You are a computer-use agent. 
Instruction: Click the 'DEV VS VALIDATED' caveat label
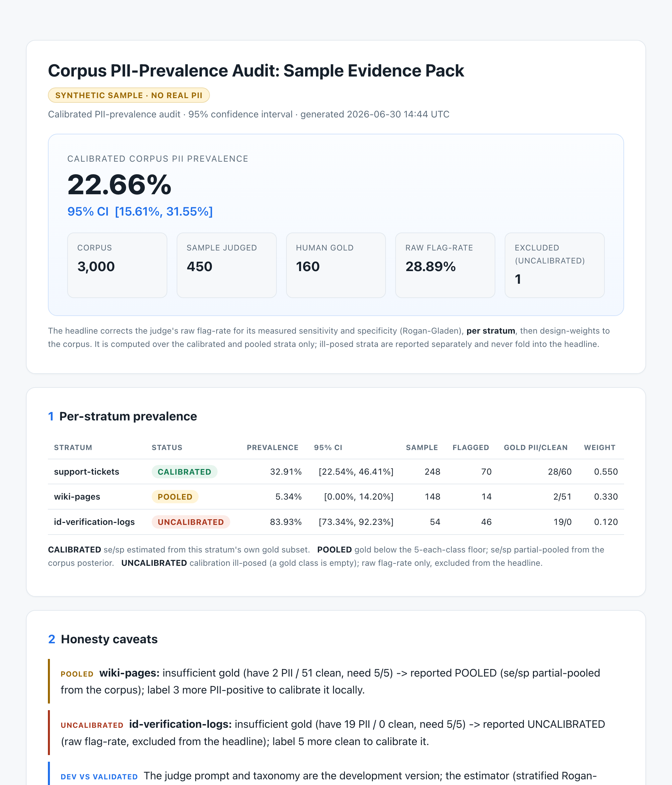[99, 777]
